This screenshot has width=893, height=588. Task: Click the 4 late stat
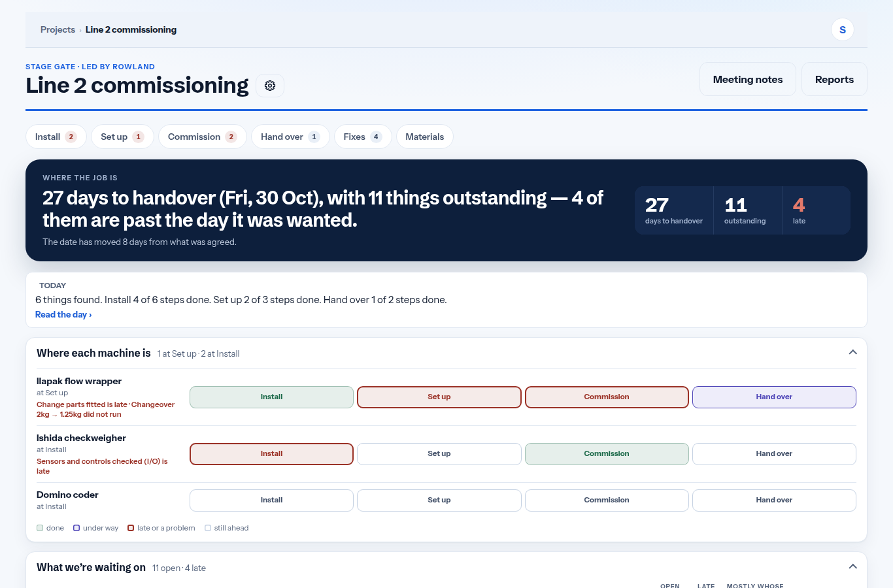pos(817,210)
